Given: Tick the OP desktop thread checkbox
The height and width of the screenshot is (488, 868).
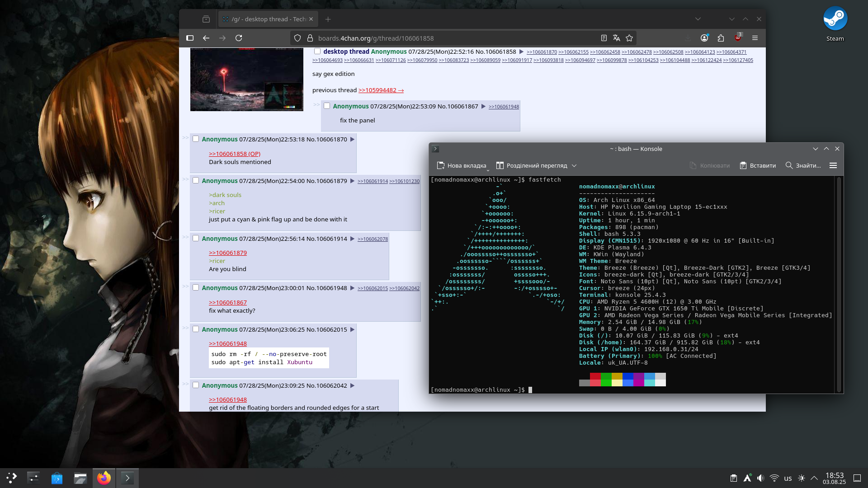Looking at the screenshot, I should coord(317,51).
